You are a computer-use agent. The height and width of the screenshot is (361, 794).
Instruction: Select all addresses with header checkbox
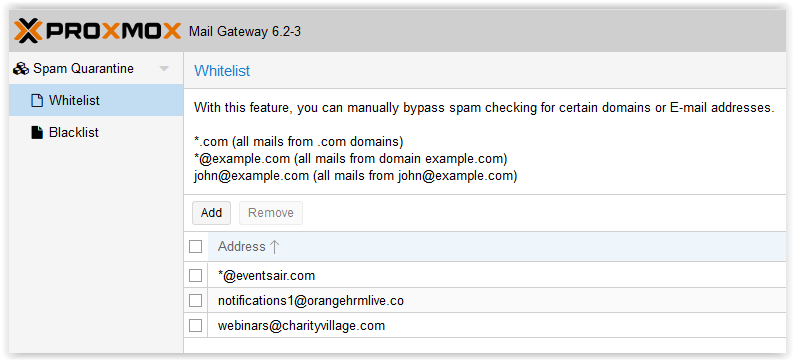pyautogui.click(x=195, y=247)
